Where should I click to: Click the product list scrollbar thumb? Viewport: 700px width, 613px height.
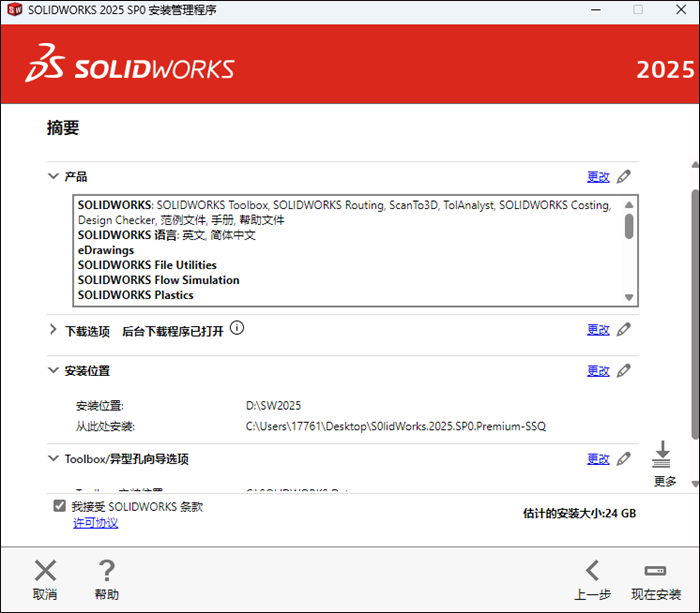coord(629,226)
